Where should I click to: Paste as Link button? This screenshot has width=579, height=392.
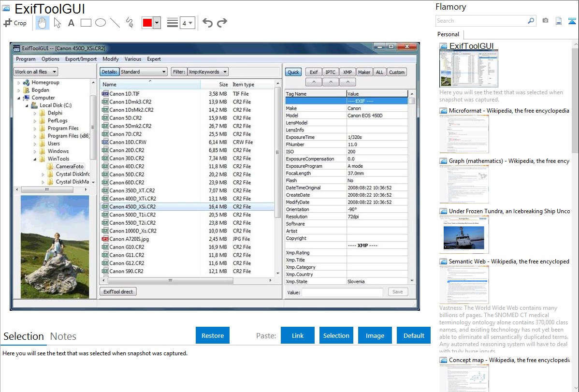point(298,335)
